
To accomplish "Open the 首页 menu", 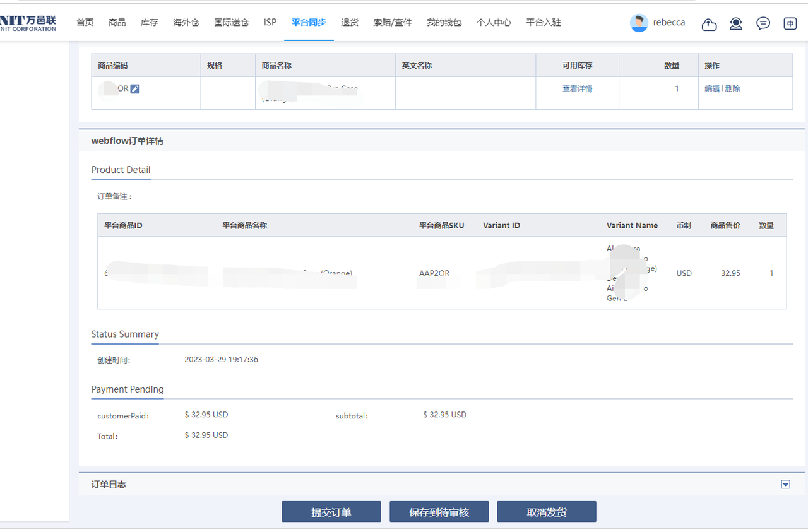I will tap(85, 22).
